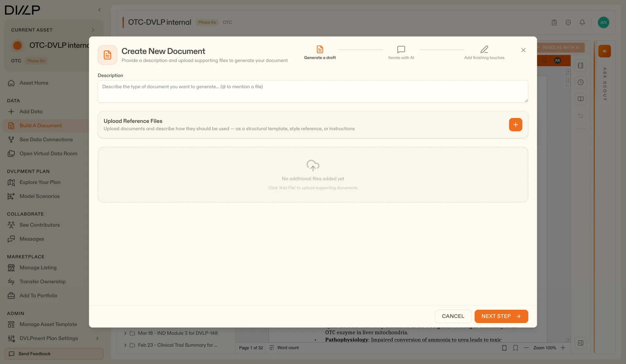Click Send Feedback button
626x364 pixels.
click(x=54, y=354)
